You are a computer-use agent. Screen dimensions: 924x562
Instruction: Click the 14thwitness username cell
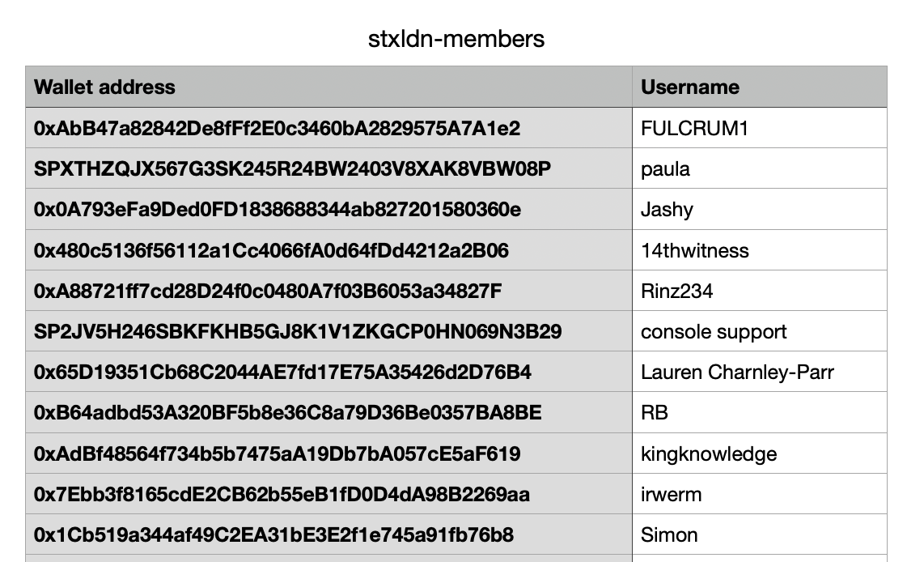[x=694, y=251]
